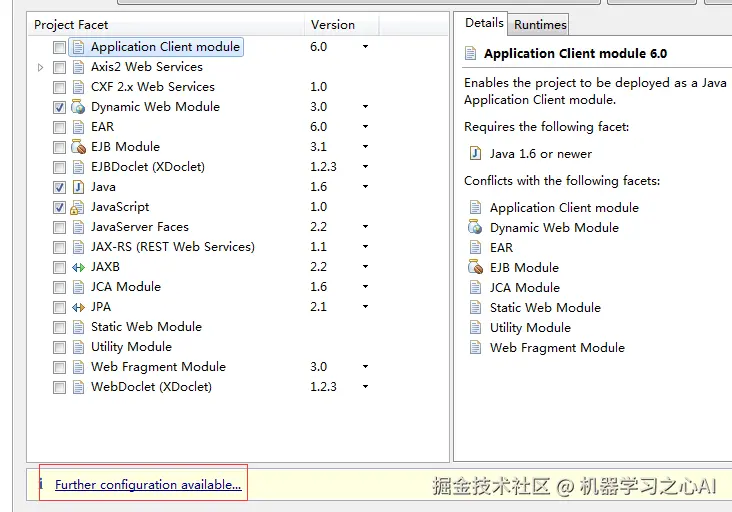Click the EAR facet icon in facet list
This screenshot has width=732, height=512.
(x=78, y=127)
